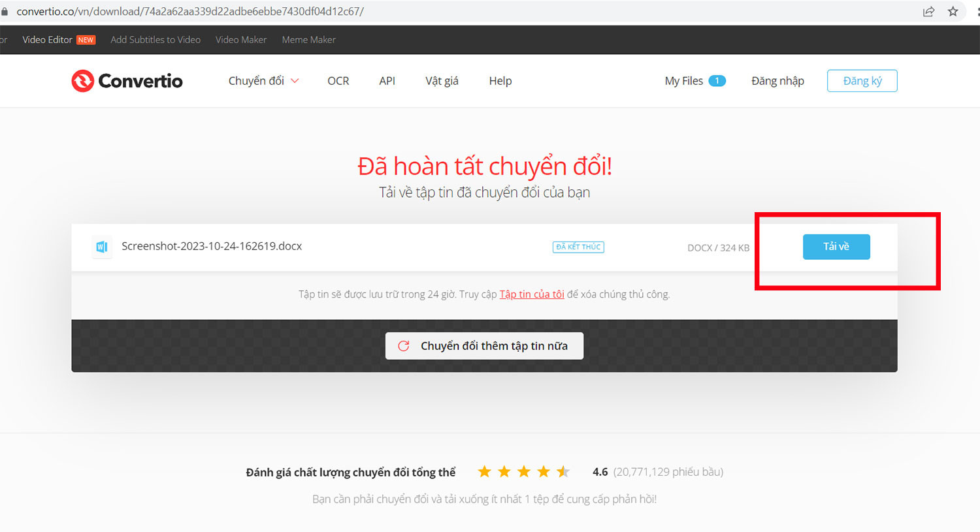Rate conversion quality with third star
Screen dimensions: 980x532
(524, 471)
